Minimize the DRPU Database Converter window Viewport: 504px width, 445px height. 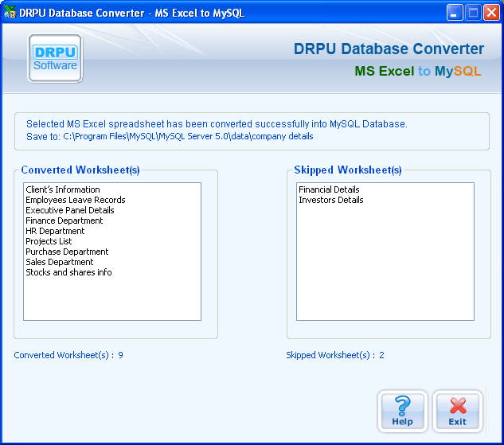(x=455, y=13)
